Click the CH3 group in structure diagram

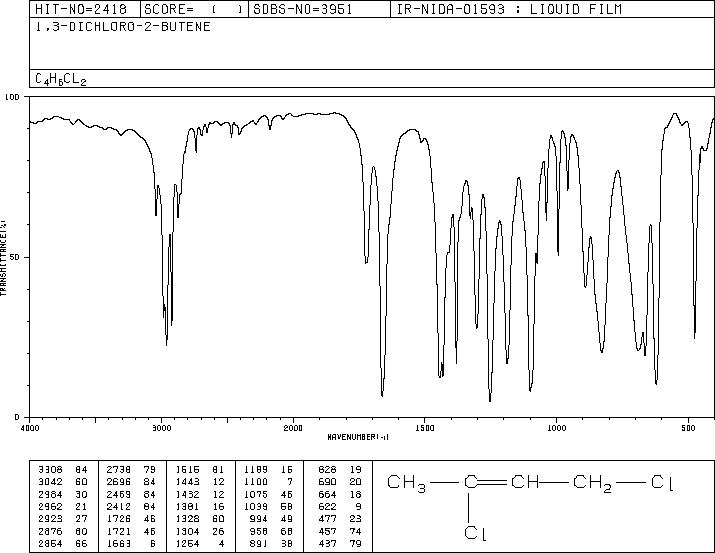tap(406, 483)
